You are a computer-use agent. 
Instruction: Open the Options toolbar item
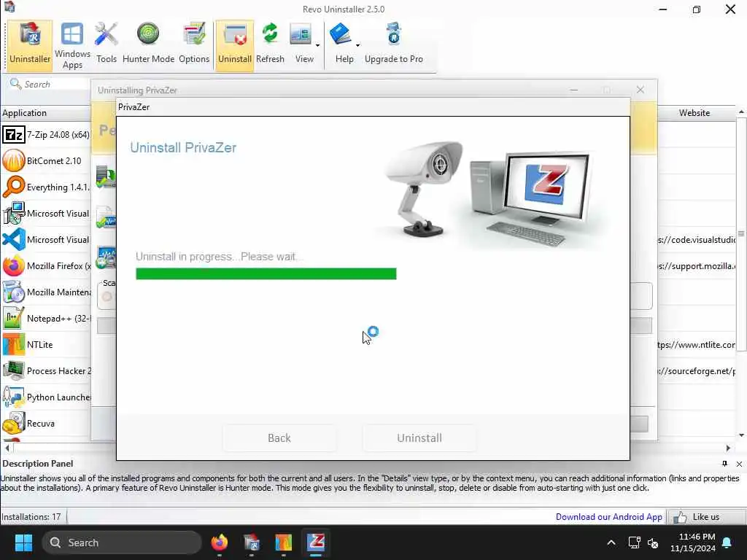click(x=194, y=44)
